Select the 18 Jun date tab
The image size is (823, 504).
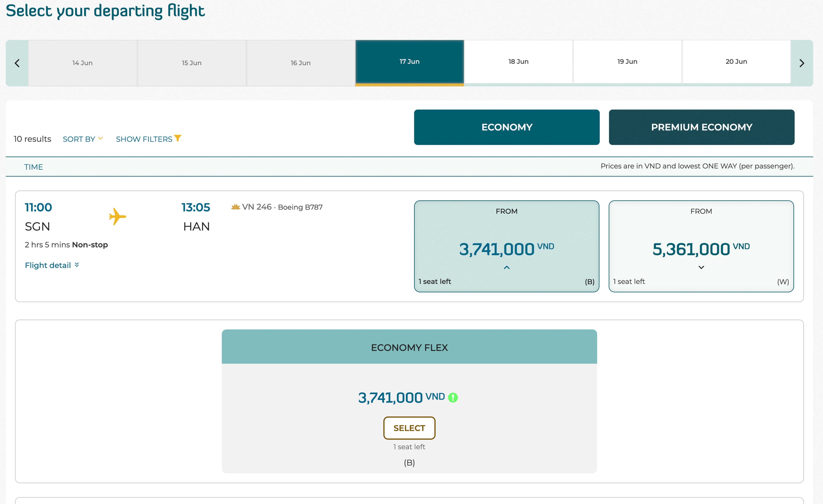click(x=518, y=62)
